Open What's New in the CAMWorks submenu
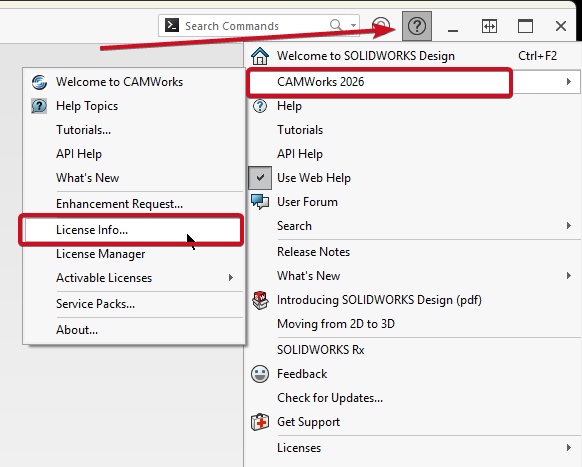582x467 pixels. 88,178
